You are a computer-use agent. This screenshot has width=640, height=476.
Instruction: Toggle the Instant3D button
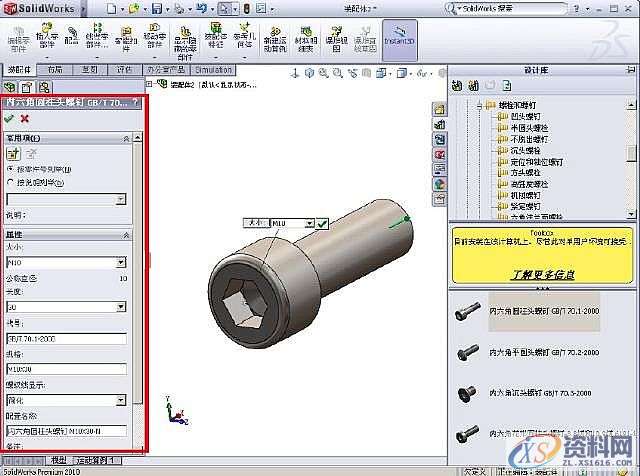pyautogui.click(x=400, y=40)
